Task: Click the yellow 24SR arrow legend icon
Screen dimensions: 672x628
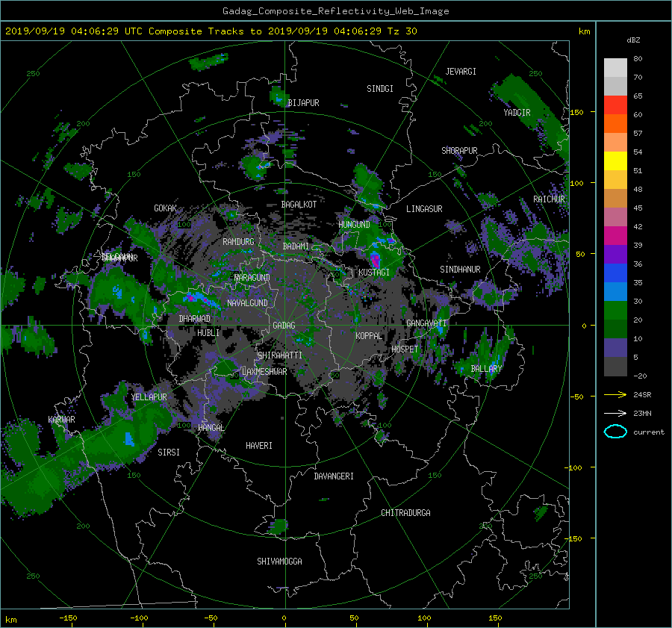Action: [615, 394]
